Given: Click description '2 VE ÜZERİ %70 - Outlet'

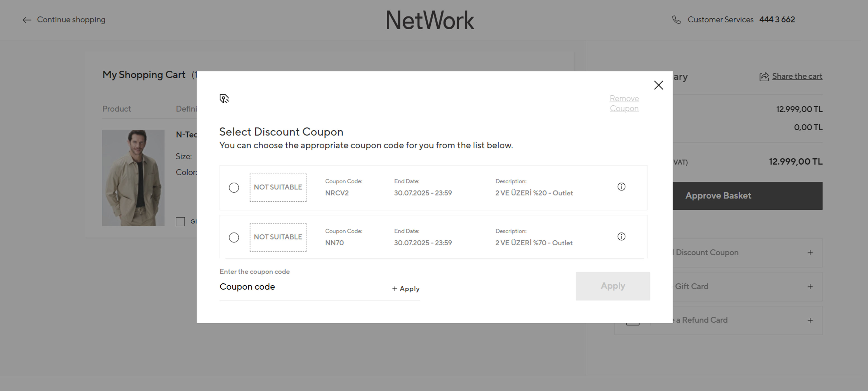Looking at the screenshot, I should point(534,243).
